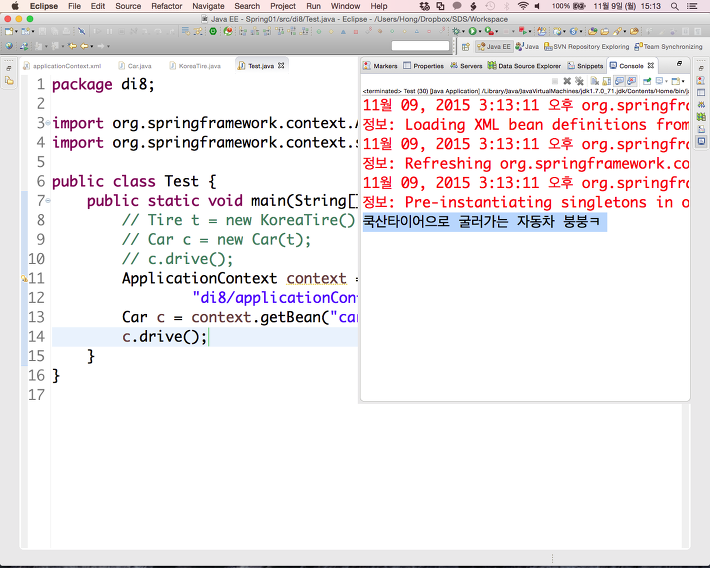The width and height of the screenshot is (710, 568).
Task: Open the Snippets view tab
Action: point(585,66)
